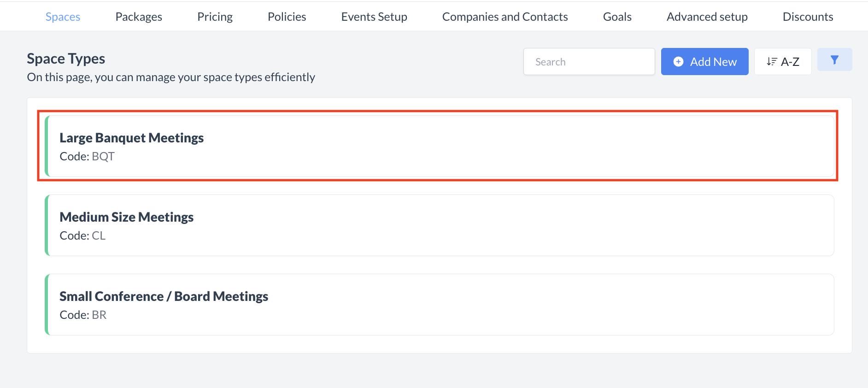Click the blue filter funnel icon

point(834,60)
